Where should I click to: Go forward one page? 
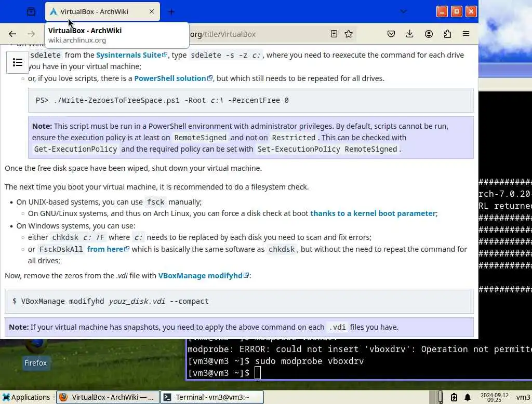pos(31,34)
